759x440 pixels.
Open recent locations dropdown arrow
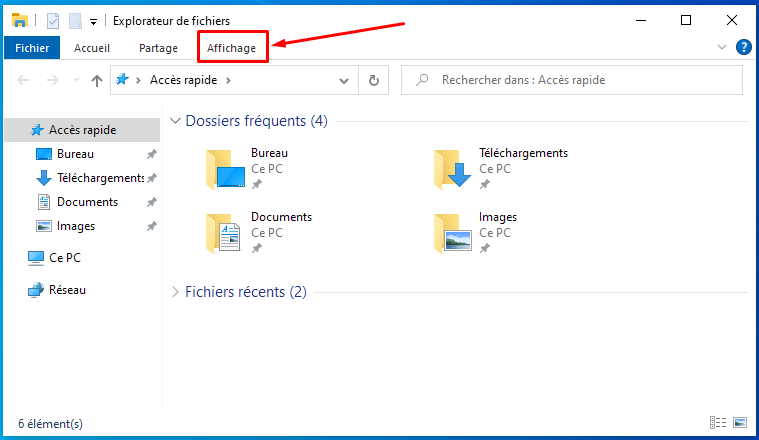point(76,80)
